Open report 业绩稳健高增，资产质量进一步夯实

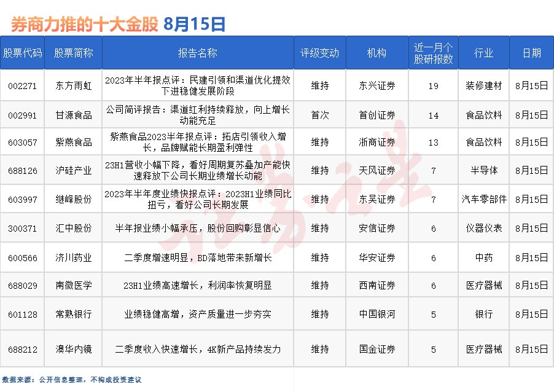[198, 314]
